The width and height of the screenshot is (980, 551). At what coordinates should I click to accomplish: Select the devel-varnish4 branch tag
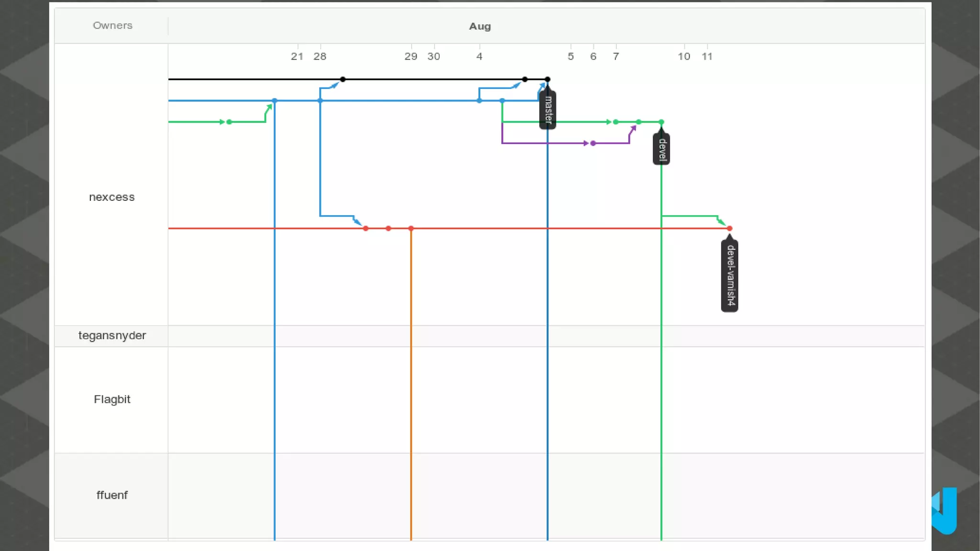point(729,275)
